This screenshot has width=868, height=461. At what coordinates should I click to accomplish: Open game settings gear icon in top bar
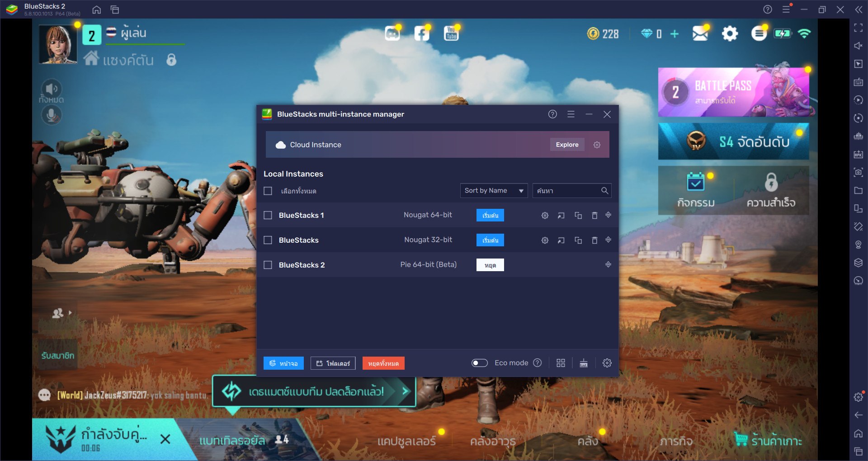[x=730, y=33]
